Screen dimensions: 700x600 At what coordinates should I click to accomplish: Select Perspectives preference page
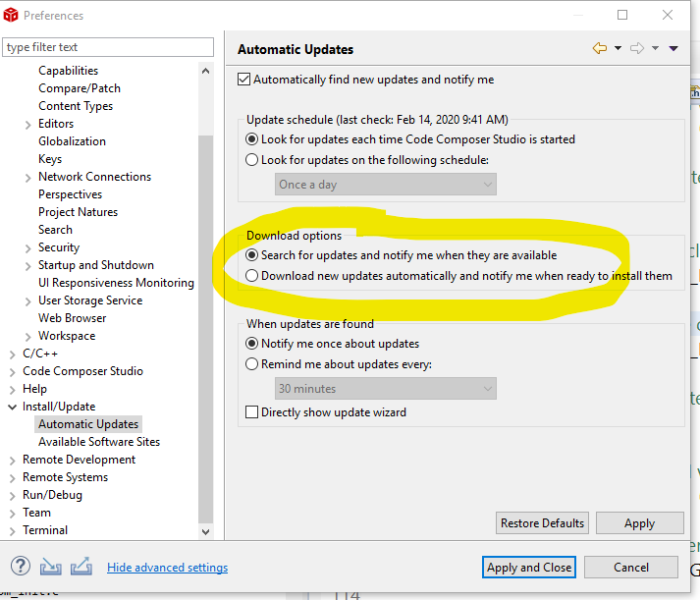(70, 194)
